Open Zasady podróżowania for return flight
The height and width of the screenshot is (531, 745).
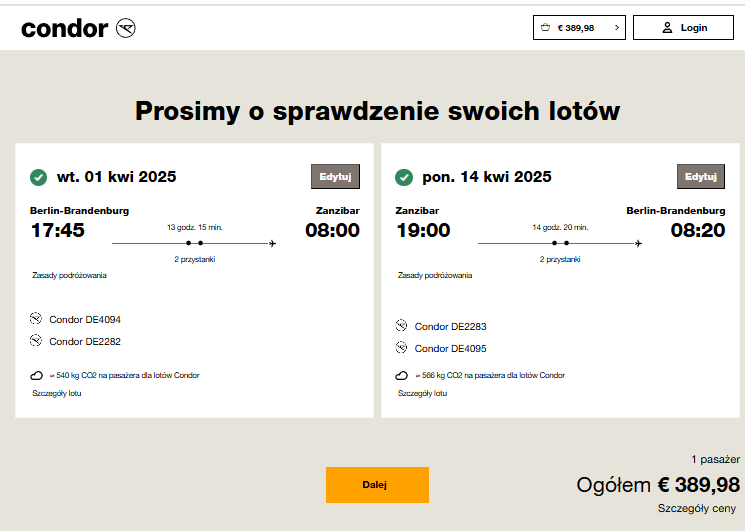click(x=435, y=275)
